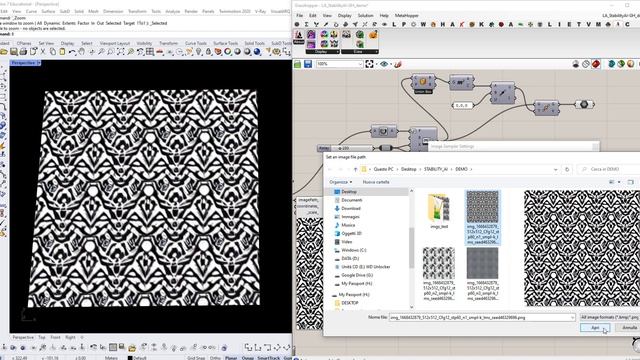Click the Print icon in Rhino toolbar
Viewport: 640px width, 360px height.
tap(23, 52)
